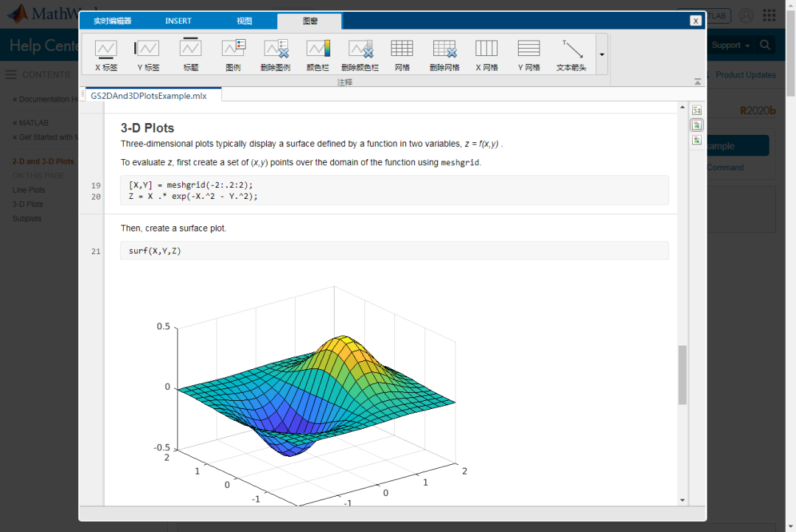Viewport: 796px width, 532px height.
Task: Open Product Updates link
Action: [x=746, y=74]
